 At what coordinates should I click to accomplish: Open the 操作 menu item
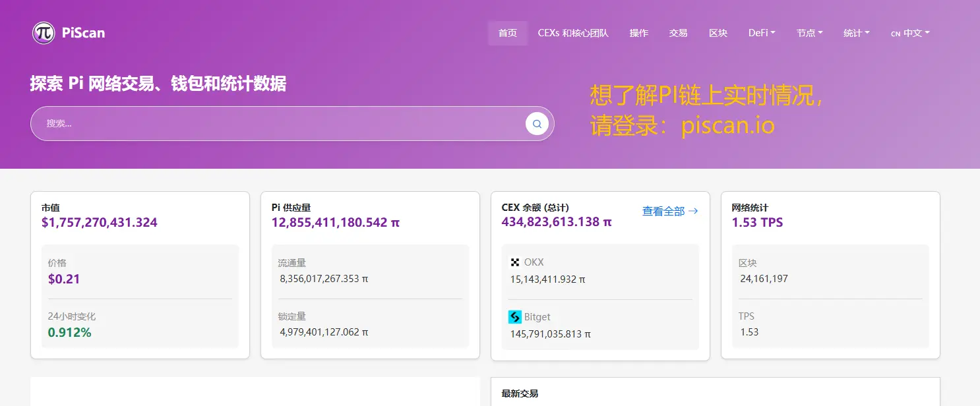click(639, 33)
